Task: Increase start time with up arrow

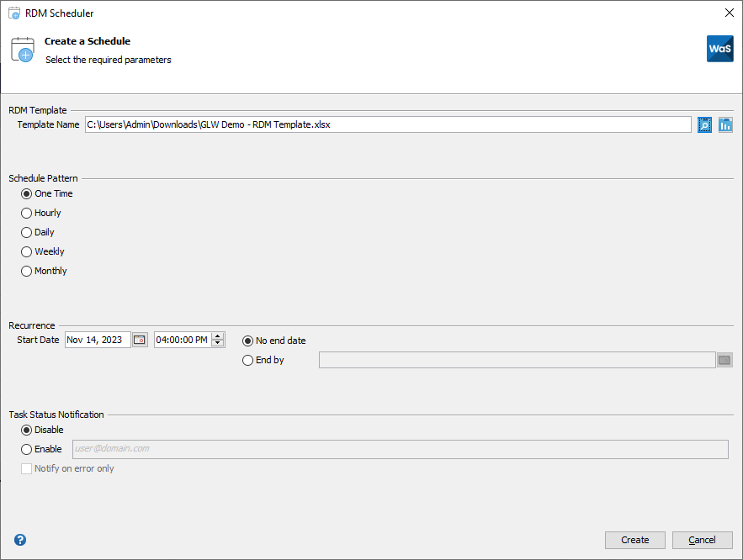Action: pos(218,336)
